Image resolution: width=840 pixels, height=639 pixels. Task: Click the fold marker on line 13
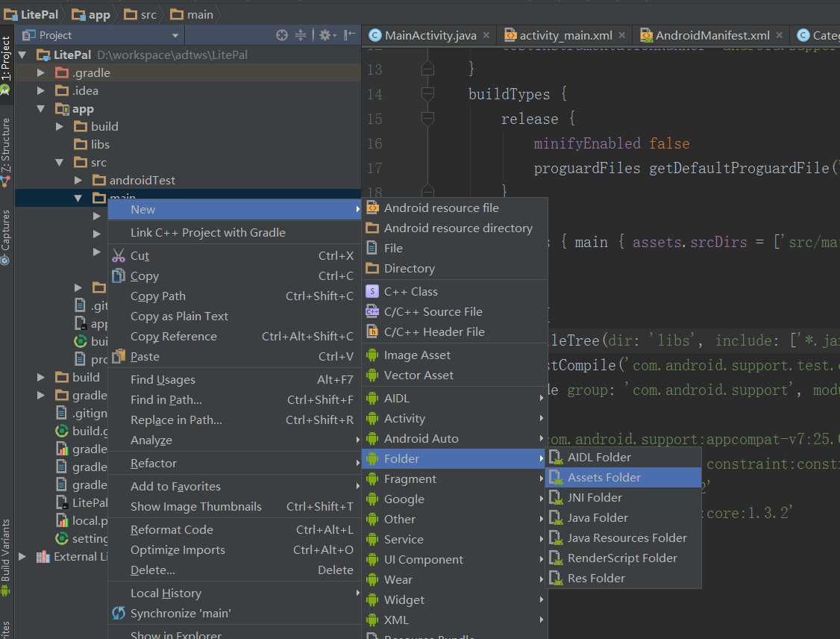[x=427, y=69]
